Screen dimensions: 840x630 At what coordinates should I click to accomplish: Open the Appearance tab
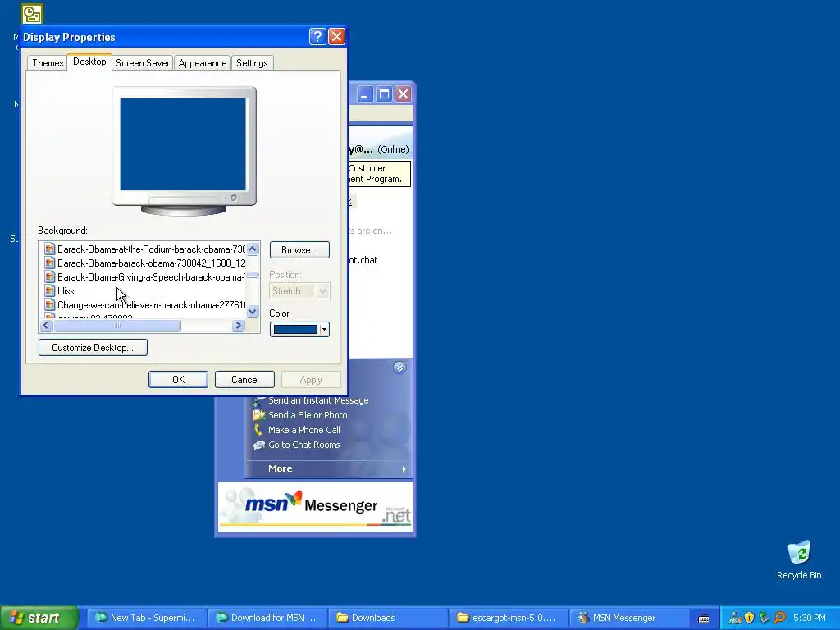point(203,62)
